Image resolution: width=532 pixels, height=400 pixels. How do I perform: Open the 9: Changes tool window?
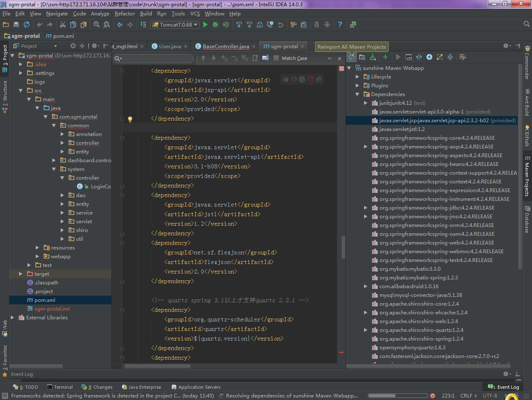(97, 387)
